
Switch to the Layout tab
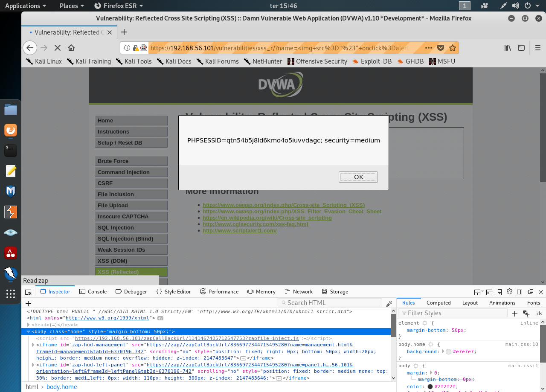coord(470,302)
